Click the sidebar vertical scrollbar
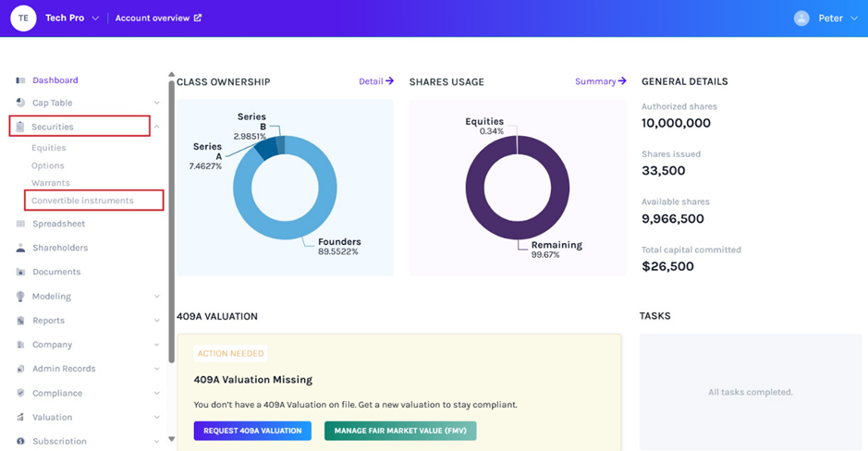Image resolution: width=868 pixels, height=451 pixels. 171,222
